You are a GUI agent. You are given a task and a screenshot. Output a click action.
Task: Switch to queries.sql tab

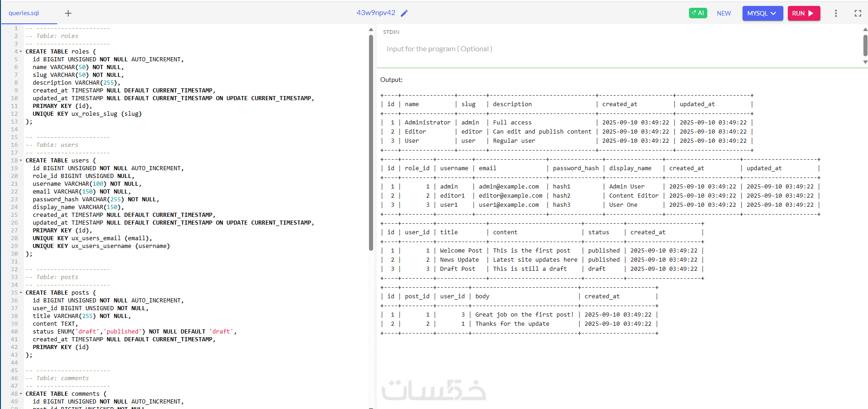[24, 13]
